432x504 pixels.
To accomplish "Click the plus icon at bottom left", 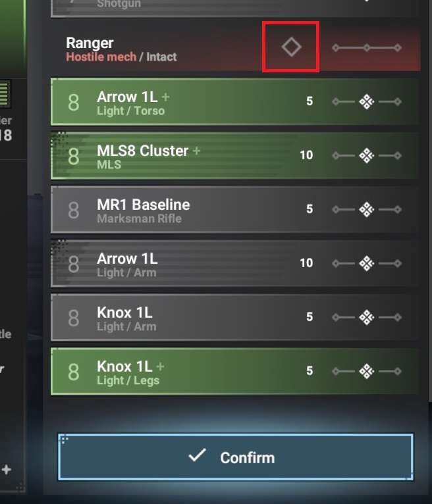I will pos(6,470).
